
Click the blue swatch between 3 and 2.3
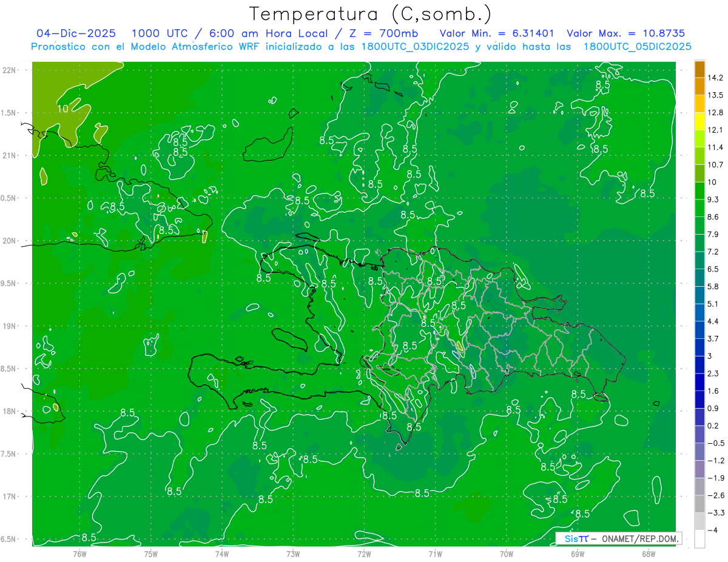tap(699, 364)
